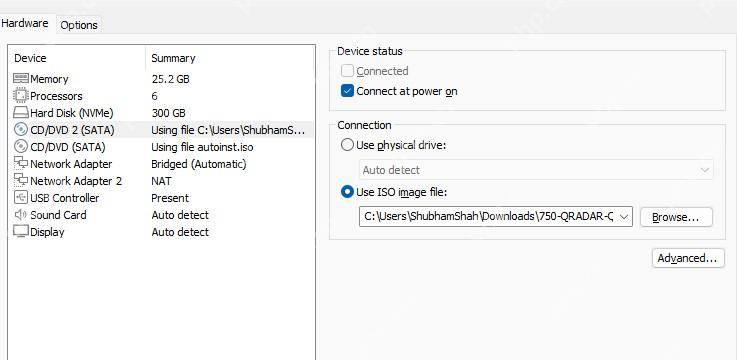The height and width of the screenshot is (360, 737).
Task: Switch to the Hardware tab
Action: [x=25, y=23]
